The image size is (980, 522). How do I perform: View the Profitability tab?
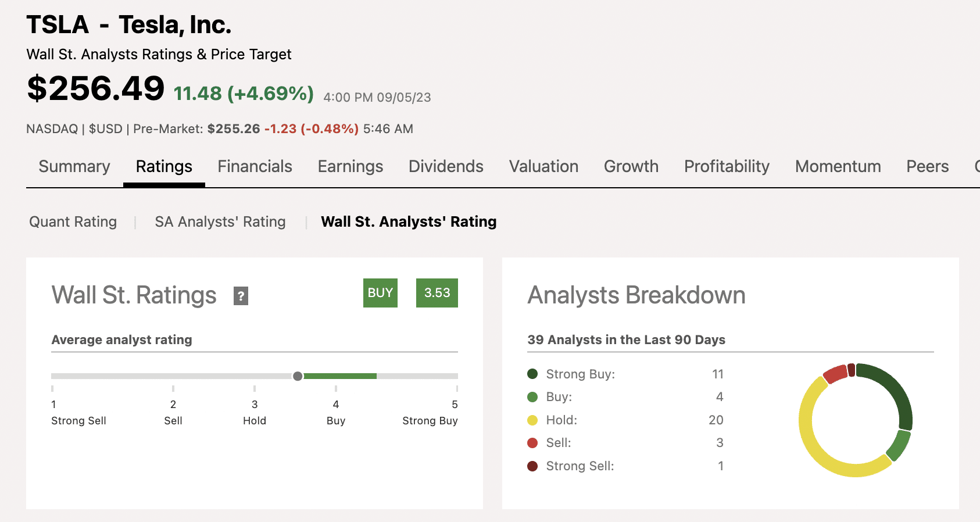[727, 167]
